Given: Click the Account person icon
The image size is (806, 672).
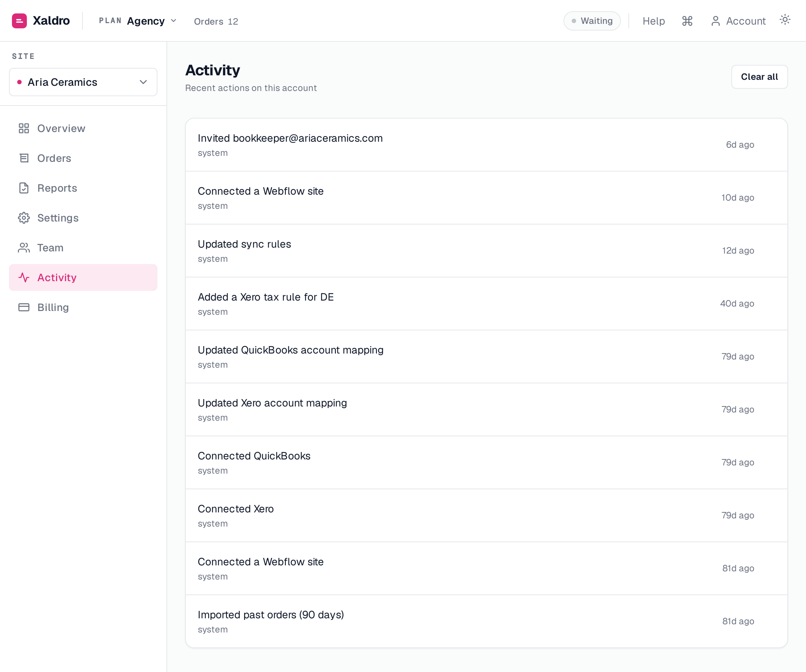Looking at the screenshot, I should (715, 21).
